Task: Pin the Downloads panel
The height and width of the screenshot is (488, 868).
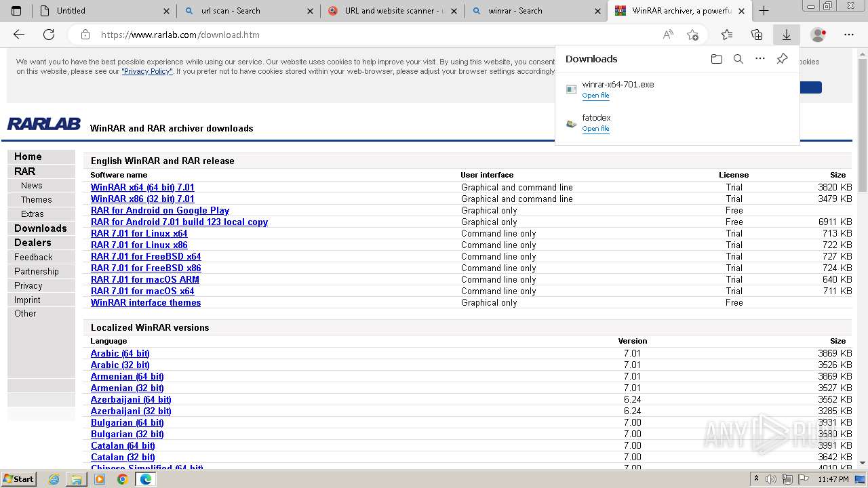Action: click(x=782, y=59)
